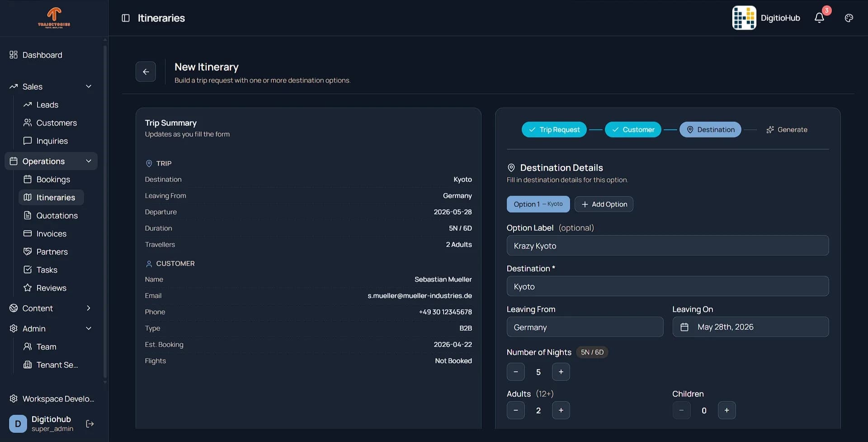Open the notifications bell
This screenshot has height=442, width=868.
pos(819,18)
